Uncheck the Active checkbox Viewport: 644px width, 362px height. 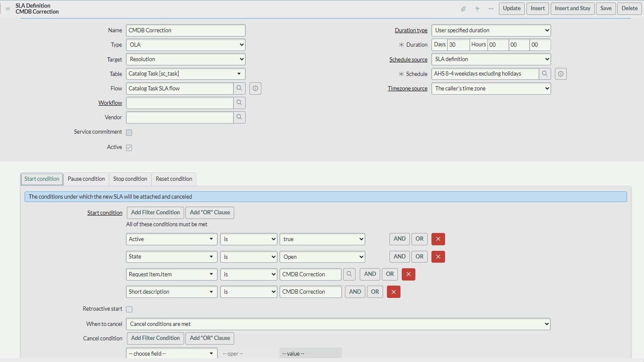(x=129, y=147)
